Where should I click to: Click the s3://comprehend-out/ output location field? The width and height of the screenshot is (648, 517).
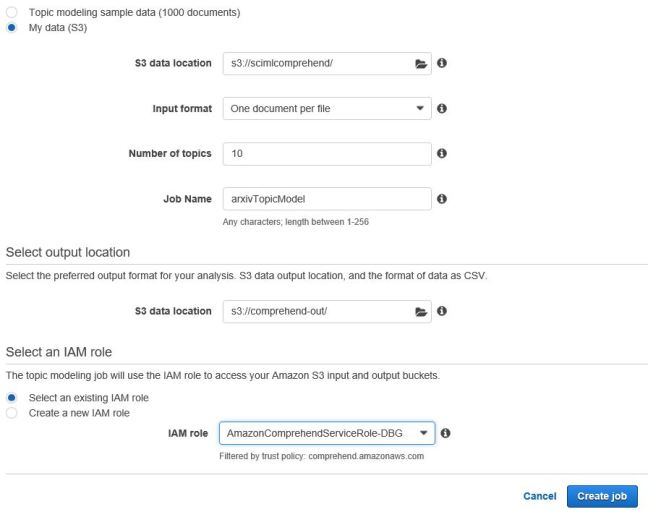[314, 311]
